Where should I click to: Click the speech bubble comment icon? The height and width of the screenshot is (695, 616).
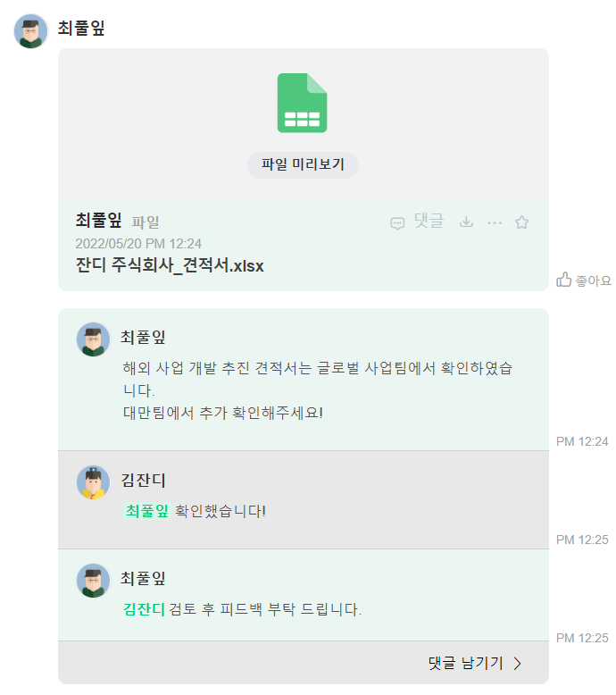pos(397,223)
